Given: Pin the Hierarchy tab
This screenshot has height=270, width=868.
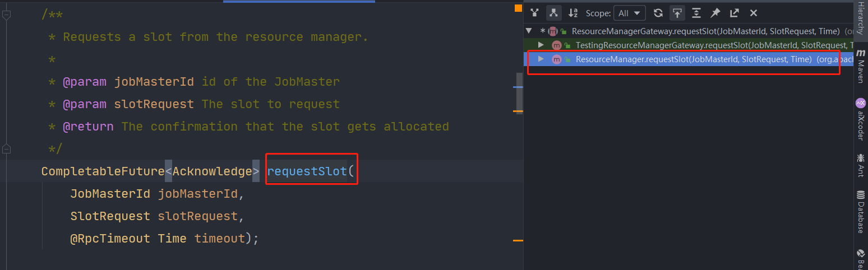Looking at the screenshot, I should tap(715, 13).
